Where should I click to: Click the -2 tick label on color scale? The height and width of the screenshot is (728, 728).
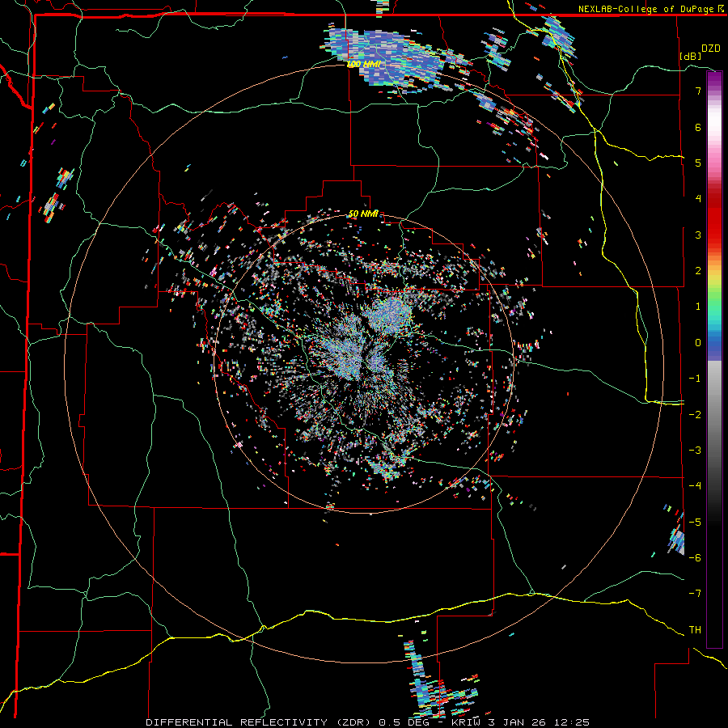tap(695, 415)
